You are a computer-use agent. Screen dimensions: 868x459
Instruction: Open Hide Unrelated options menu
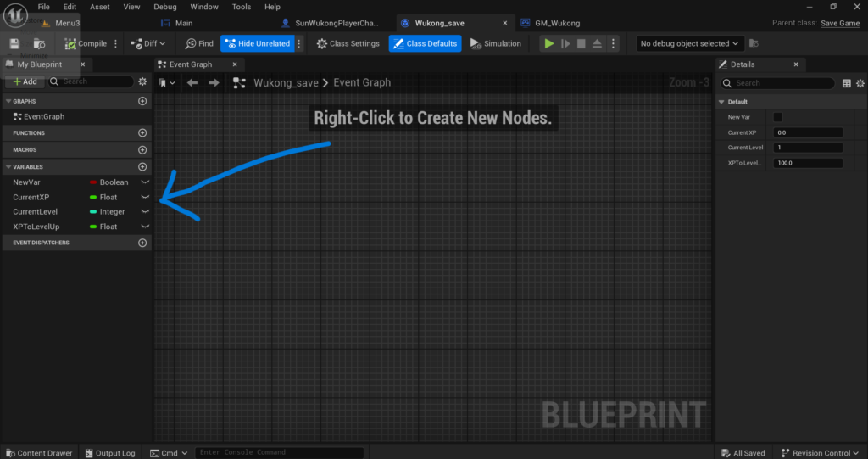click(299, 44)
